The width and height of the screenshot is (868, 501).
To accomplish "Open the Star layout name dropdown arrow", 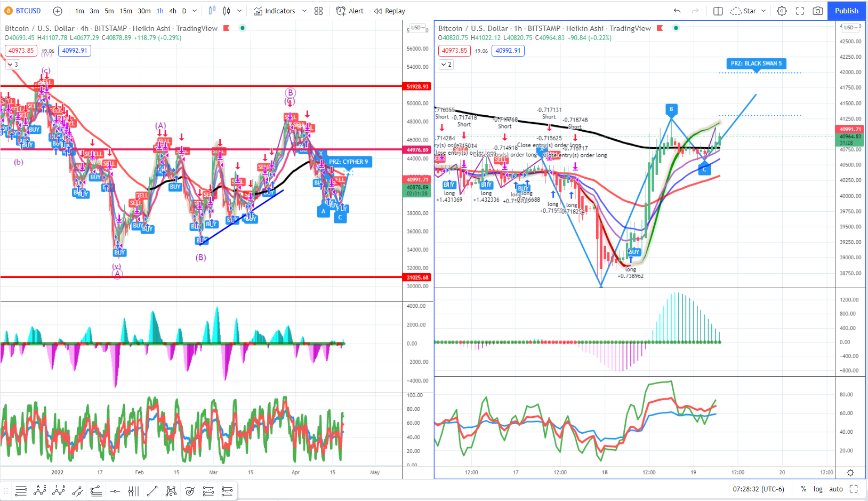I will pos(763,11).
